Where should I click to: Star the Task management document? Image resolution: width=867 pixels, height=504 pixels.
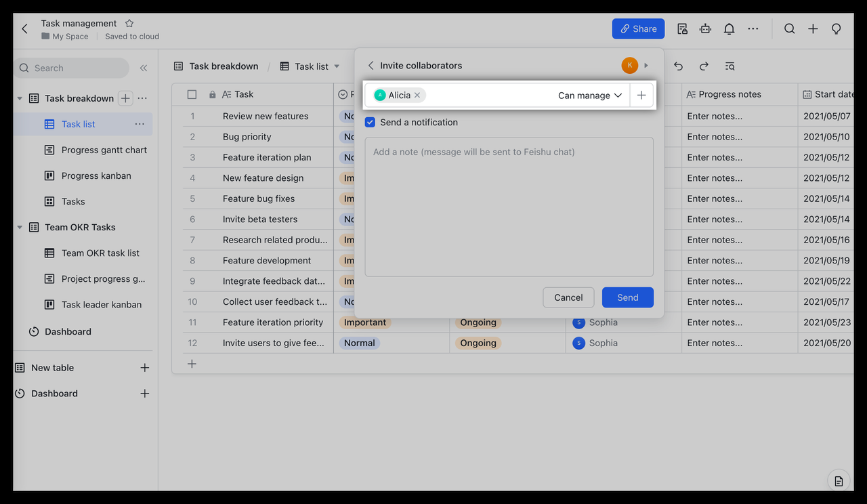pos(129,23)
